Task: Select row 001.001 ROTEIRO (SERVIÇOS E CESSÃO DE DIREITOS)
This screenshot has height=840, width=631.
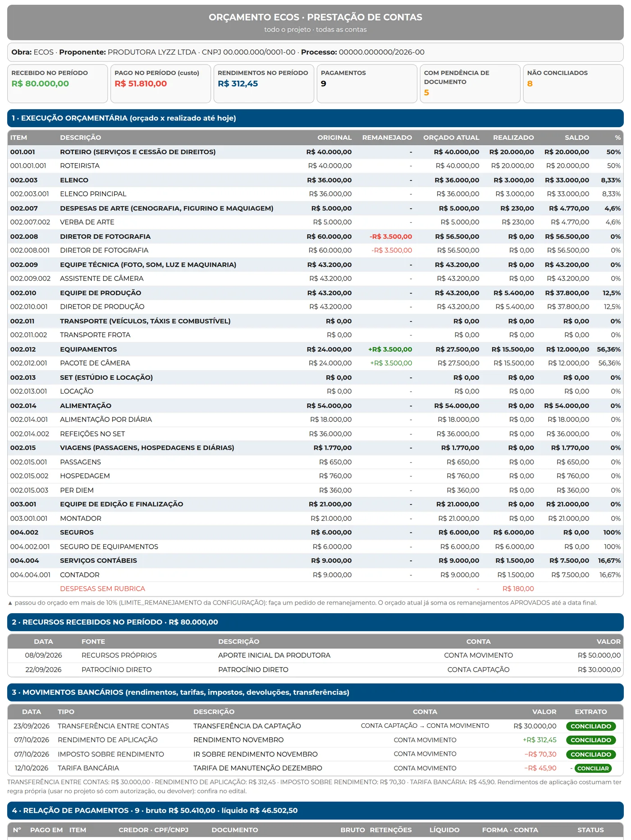Action: click(315, 152)
